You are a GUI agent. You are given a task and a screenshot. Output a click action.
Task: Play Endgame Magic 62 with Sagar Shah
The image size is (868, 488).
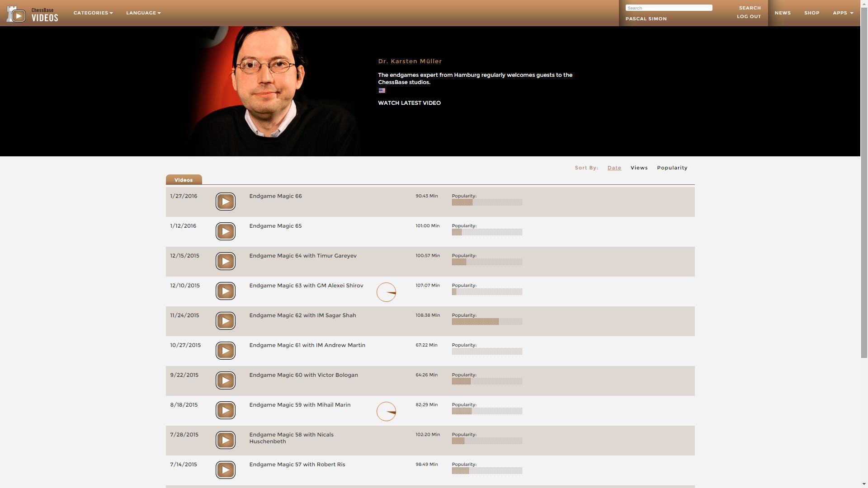pos(225,321)
